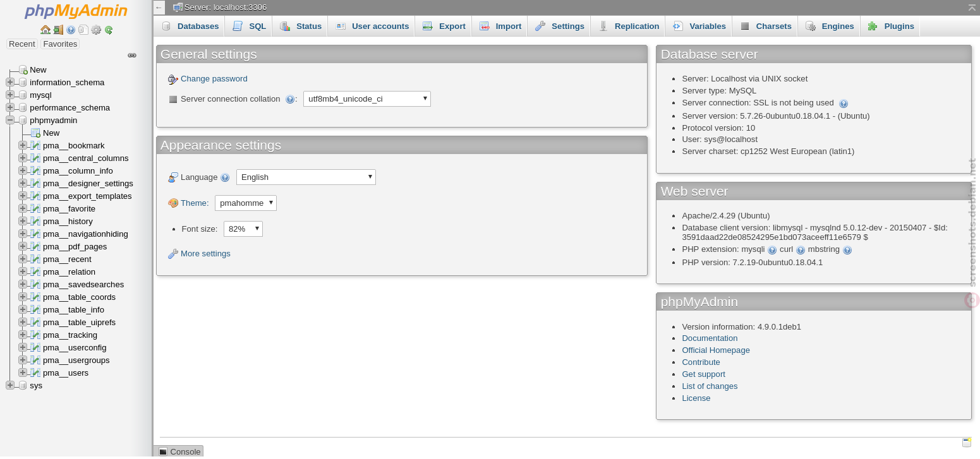Screen dimensions: 980x459
Task: Open the Documentation link
Action: 710,338
